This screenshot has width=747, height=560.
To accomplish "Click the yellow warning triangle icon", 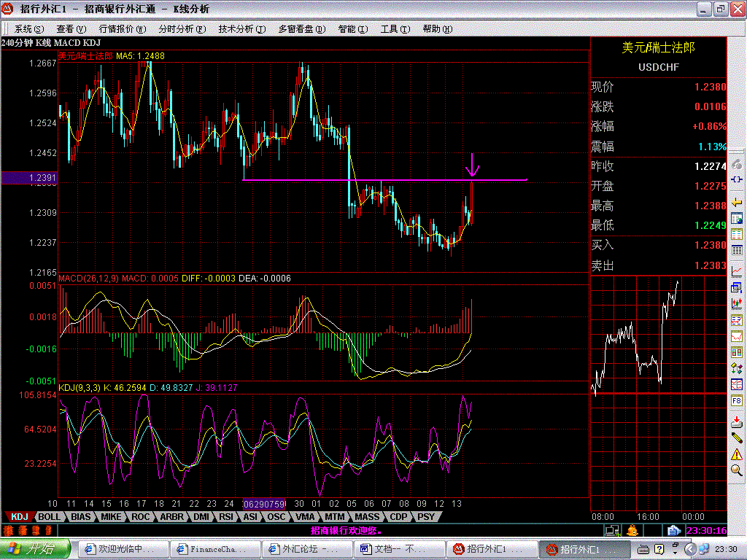I will (x=737, y=454).
